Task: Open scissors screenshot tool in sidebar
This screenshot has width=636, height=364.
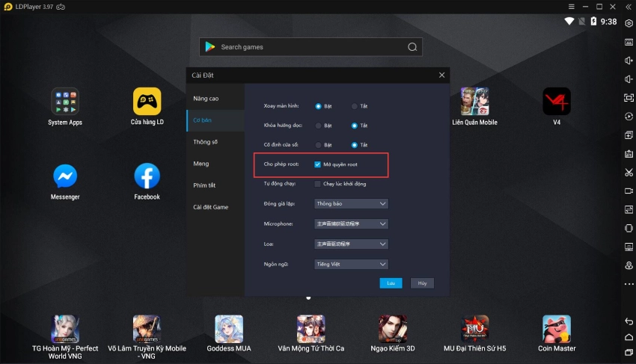Action: point(629,172)
